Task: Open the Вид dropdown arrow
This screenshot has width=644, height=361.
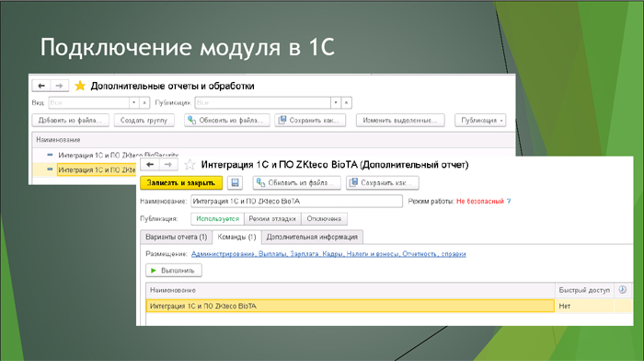Action: pyautogui.click(x=134, y=103)
